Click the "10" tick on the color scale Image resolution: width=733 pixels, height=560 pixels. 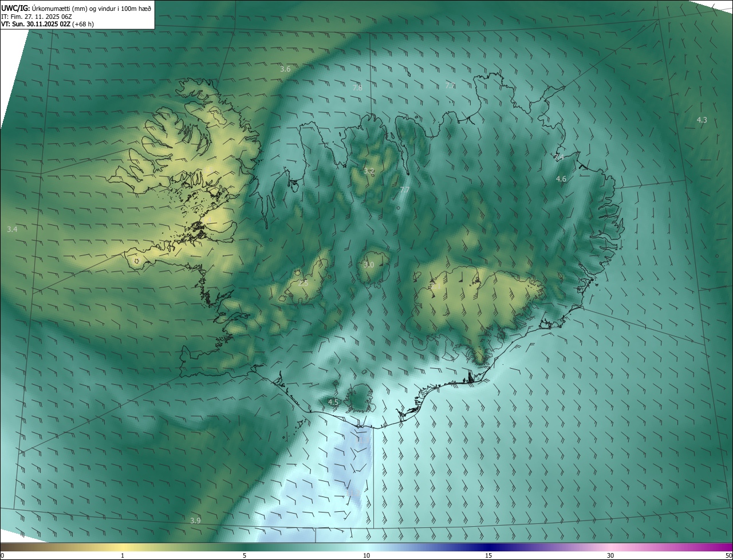[366, 555]
